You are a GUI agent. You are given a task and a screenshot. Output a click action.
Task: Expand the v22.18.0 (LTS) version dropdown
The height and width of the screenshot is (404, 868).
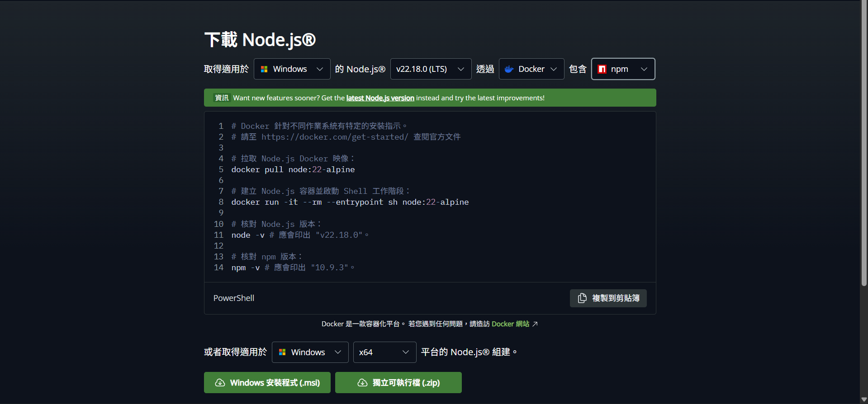430,69
